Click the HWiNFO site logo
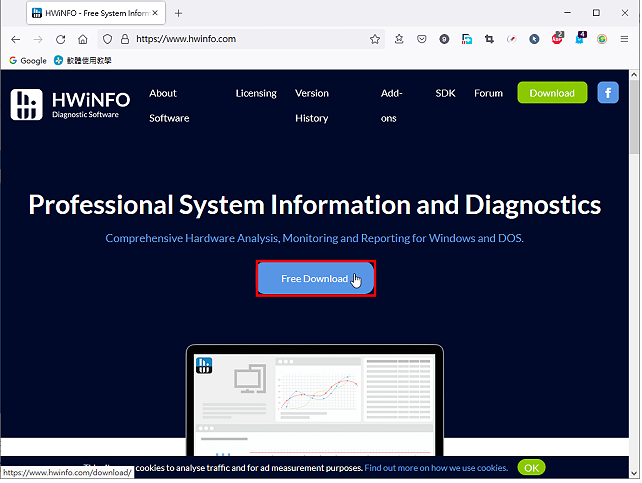 (x=70, y=105)
